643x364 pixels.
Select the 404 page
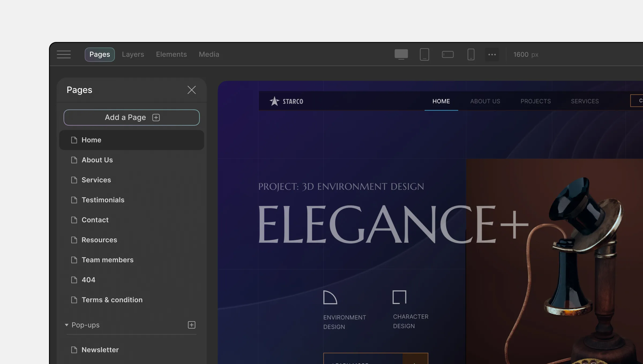coord(132,280)
